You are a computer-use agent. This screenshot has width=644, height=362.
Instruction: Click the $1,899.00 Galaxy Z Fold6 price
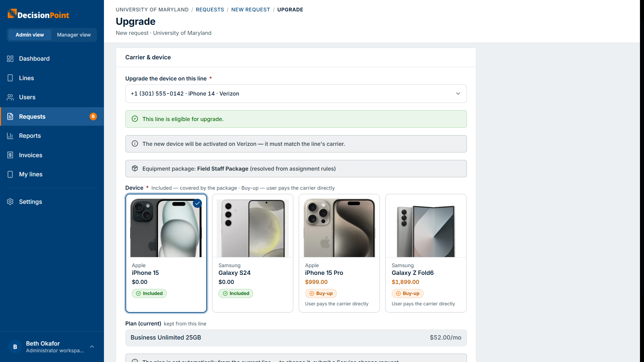pyautogui.click(x=406, y=282)
